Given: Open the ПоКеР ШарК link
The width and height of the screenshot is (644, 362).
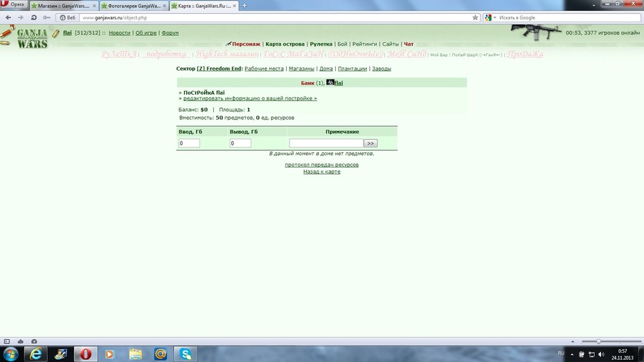Looking at the screenshot, I should pyautogui.click(x=477, y=55).
